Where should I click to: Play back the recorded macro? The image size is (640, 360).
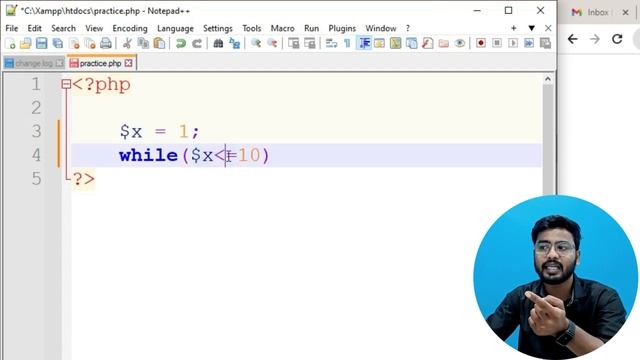pos(513,43)
